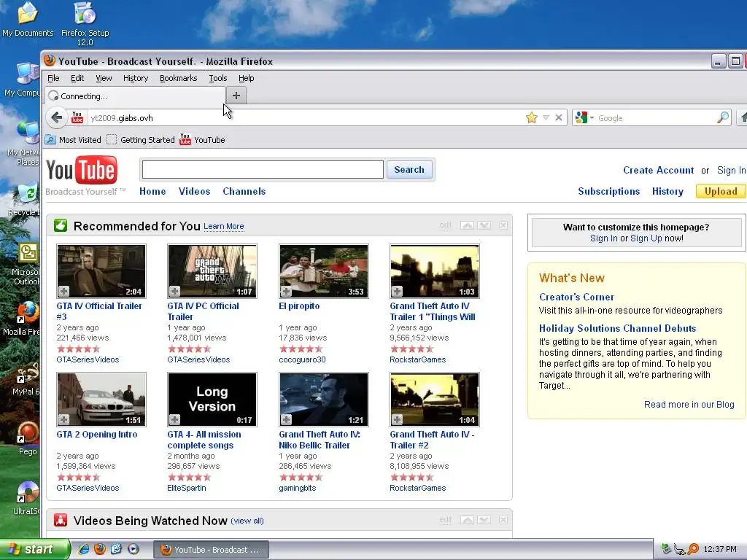Open GTA IV Official Trailer #3 thumbnail
Image resolution: width=747 pixels, height=560 pixels.
(101, 271)
